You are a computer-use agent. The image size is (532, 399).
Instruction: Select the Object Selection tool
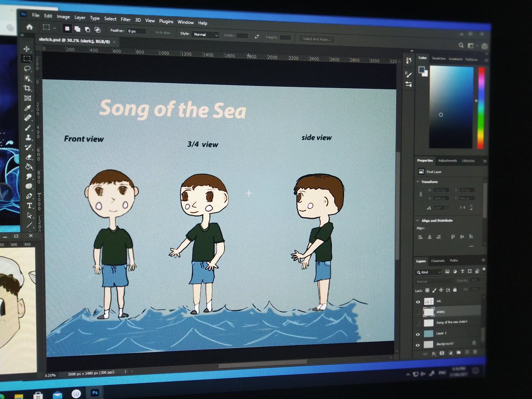click(27, 78)
